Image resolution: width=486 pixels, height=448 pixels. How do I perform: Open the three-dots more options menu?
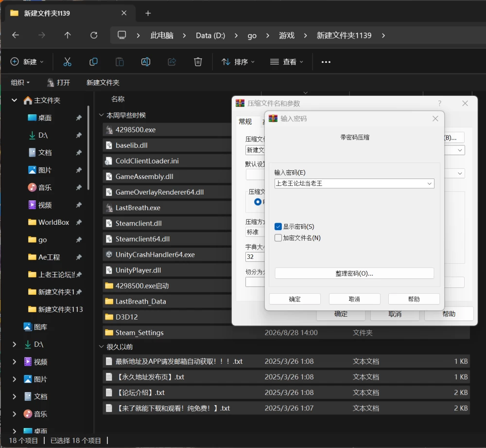coord(326,62)
